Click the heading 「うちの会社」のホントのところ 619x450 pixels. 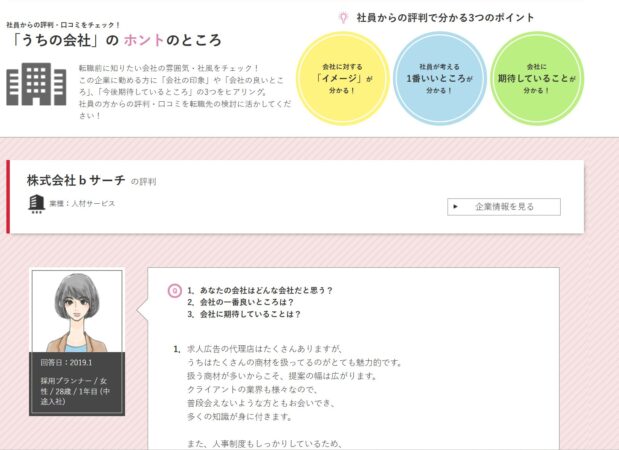[115, 40]
